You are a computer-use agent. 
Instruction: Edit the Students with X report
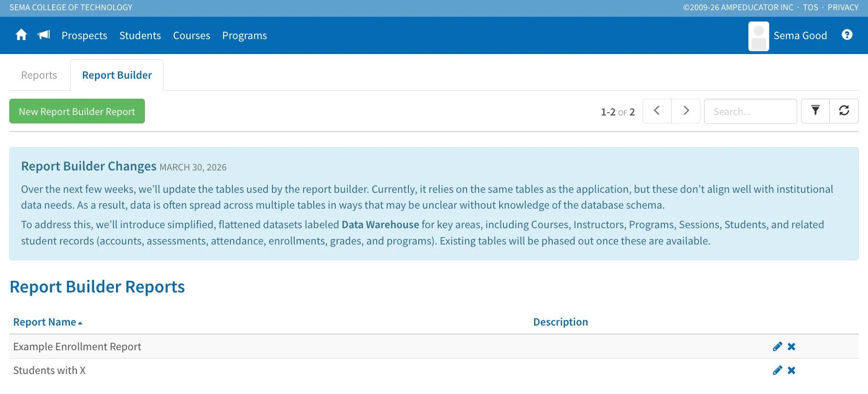tap(777, 370)
